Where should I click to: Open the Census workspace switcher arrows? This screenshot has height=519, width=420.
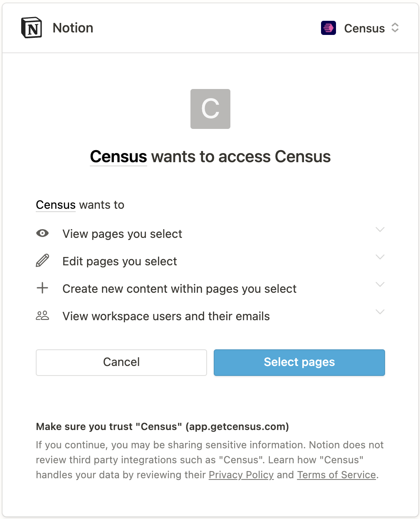[x=395, y=28]
